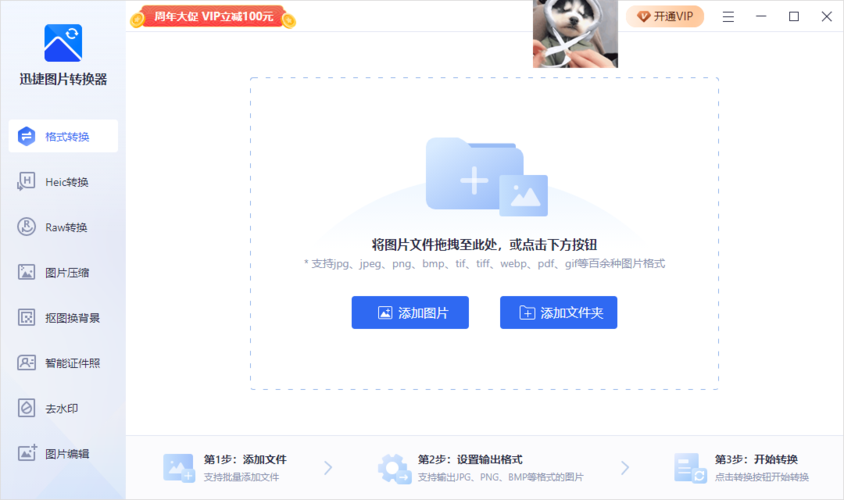Switch to 图片压缩 in sidebar
This screenshot has width=844, height=500.
pos(63,272)
